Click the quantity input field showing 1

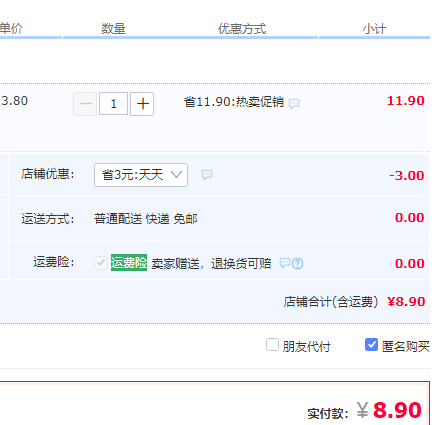tap(113, 104)
